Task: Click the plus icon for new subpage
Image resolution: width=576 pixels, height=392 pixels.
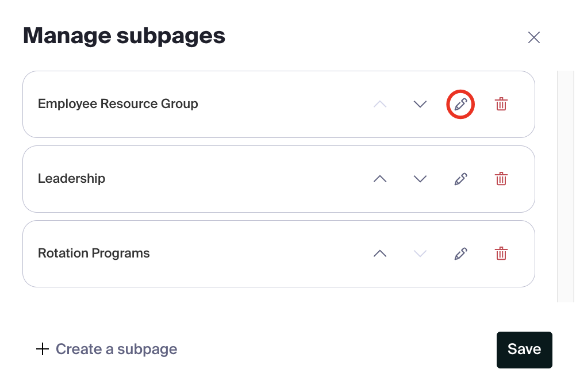Action: coord(43,349)
